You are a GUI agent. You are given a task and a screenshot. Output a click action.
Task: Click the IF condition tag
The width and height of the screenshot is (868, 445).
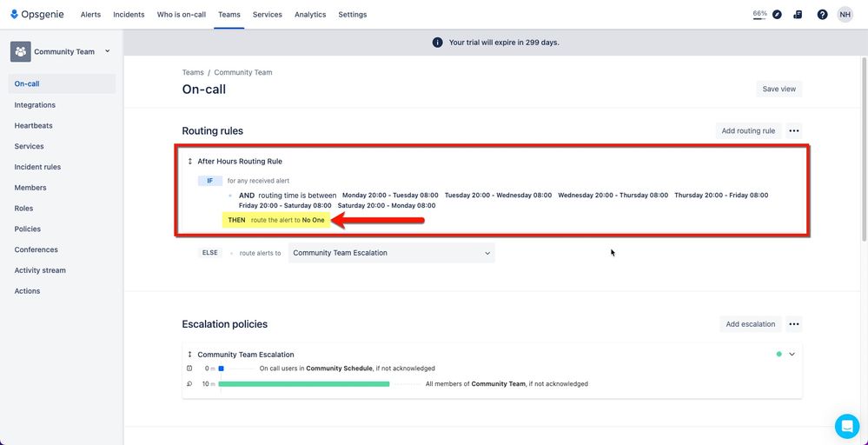pyautogui.click(x=209, y=181)
